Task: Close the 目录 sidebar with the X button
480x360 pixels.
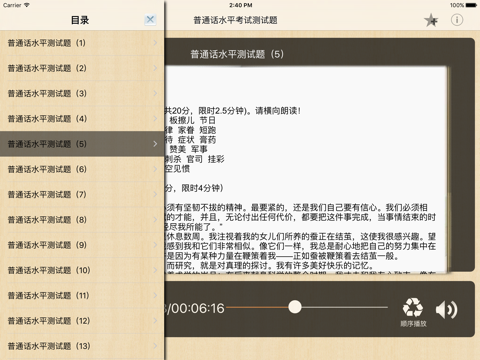Action: 150,20
